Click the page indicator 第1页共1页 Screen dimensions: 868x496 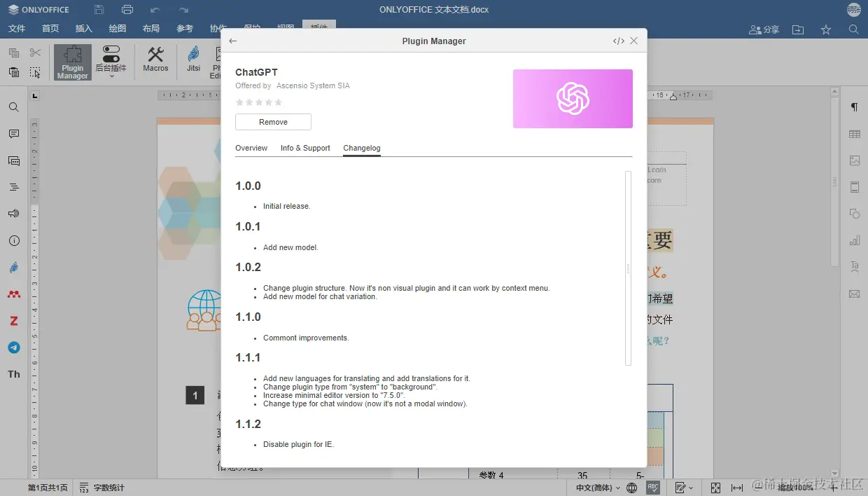coord(48,488)
